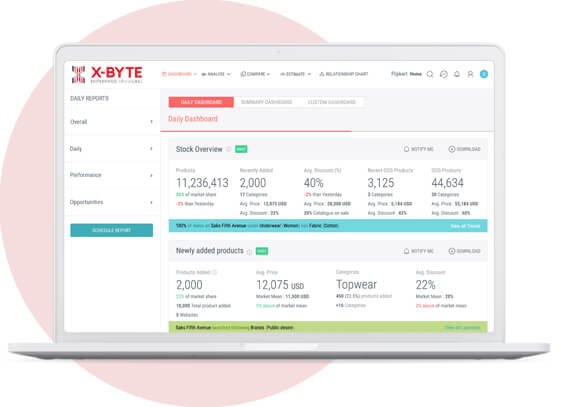
Task: Click the user profile outline icon
Action: 470,74
